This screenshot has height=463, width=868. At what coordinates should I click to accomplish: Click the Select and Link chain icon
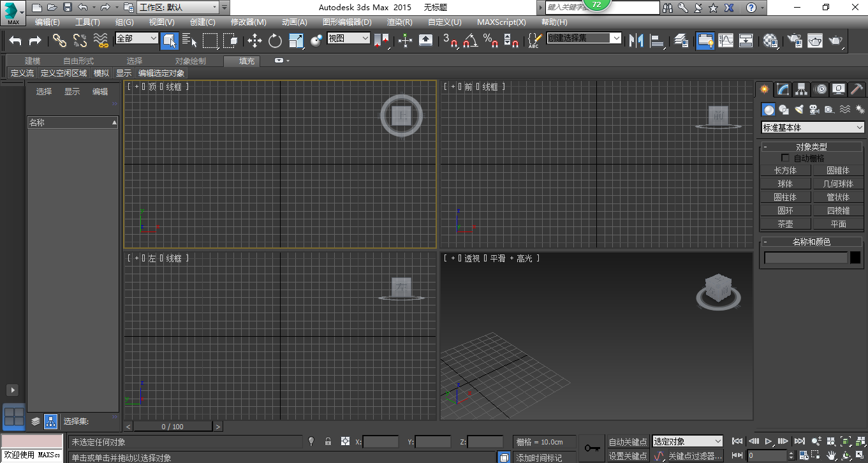coord(59,41)
